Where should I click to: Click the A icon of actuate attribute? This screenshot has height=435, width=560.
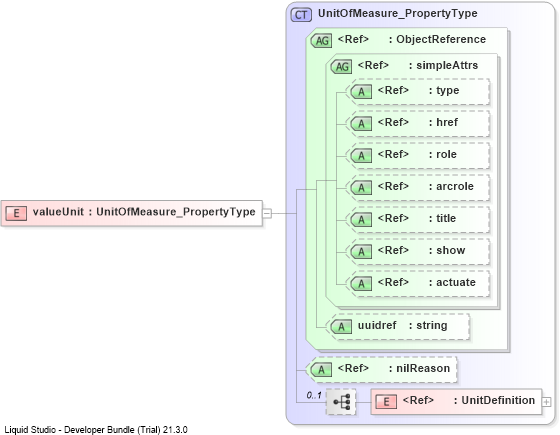click(x=361, y=284)
